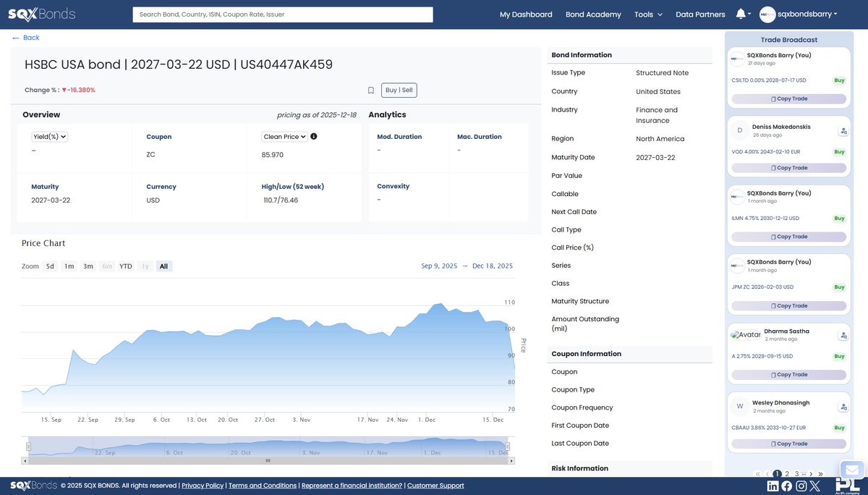Open the notifications bell icon
The height and width of the screenshot is (495, 868).
click(x=741, y=14)
